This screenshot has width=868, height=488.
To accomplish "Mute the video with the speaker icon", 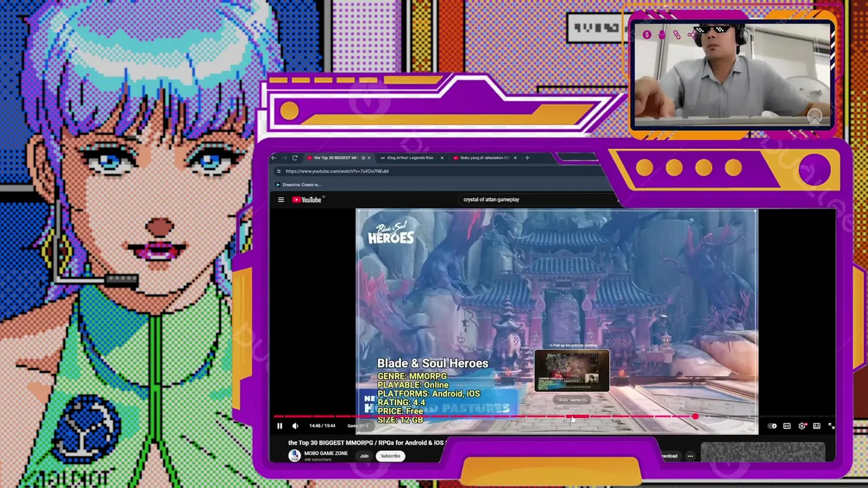I will (x=295, y=426).
